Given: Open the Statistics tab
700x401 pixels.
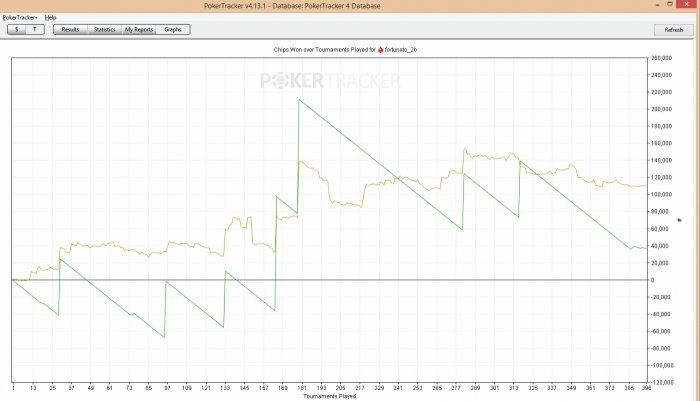Looking at the screenshot, I should click(x=104, y=29).
